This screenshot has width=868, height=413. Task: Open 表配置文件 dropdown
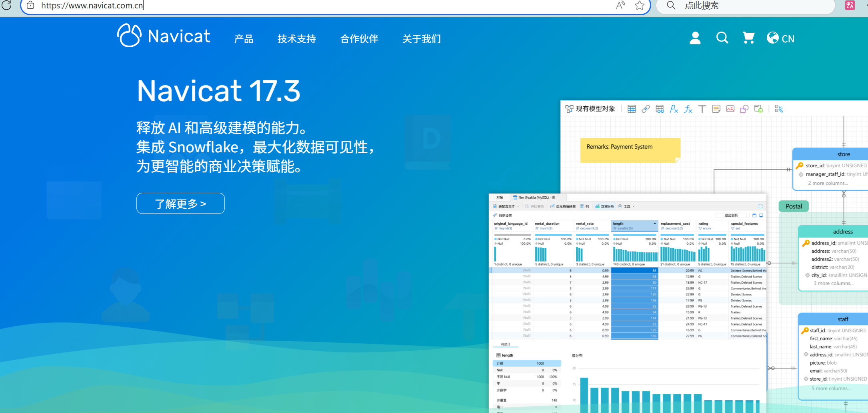[506, 206]
